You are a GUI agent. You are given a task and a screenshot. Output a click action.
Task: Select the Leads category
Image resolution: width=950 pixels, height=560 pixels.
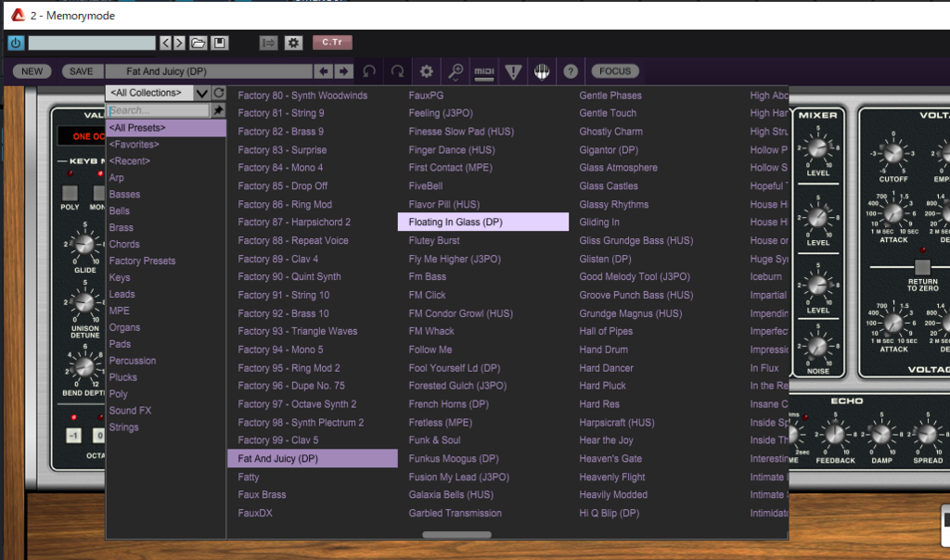pos(122,294)
